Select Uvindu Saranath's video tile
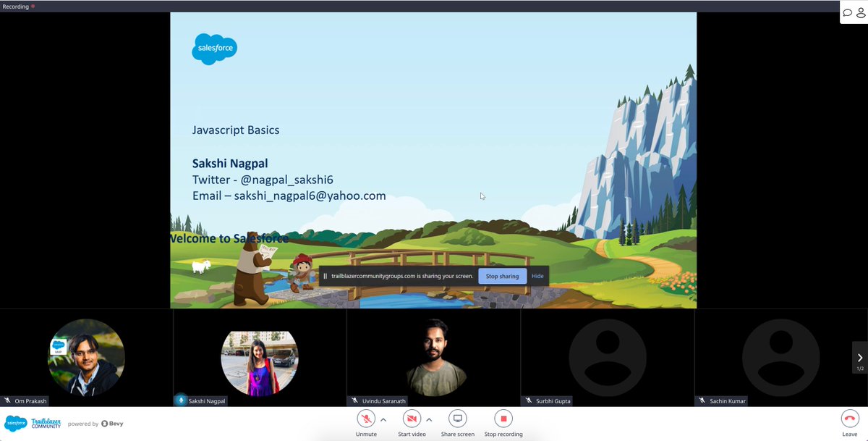The height and width of the screenshot is (441, 868). (x=433, y=358)
